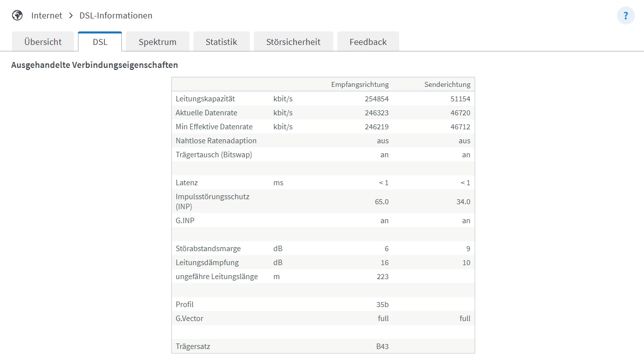Click the Trägersatz value B43
The image size is (644, 355).
[383, 347]
